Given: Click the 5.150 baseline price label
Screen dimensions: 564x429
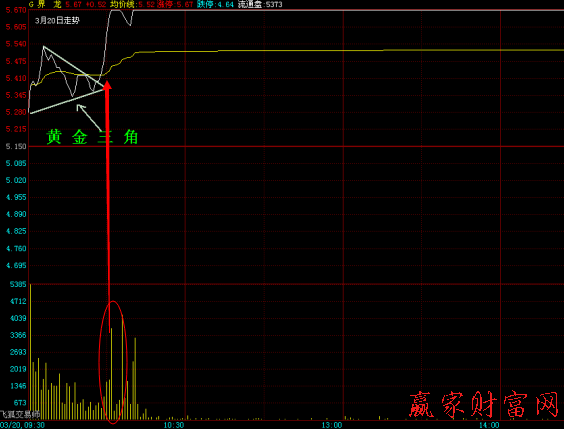Looking at the screenshot, I should pos(16,146).
